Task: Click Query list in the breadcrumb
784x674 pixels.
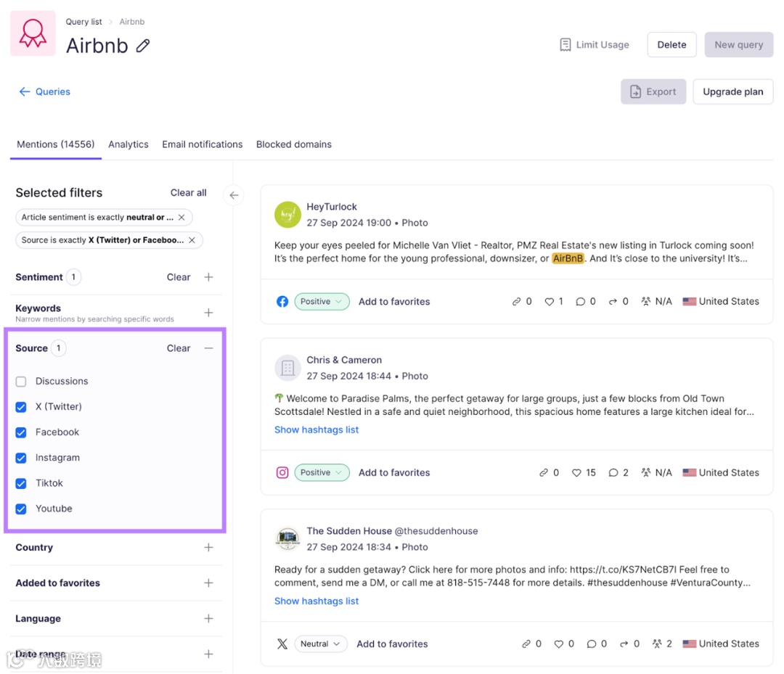Action: [x=83, y=22]
